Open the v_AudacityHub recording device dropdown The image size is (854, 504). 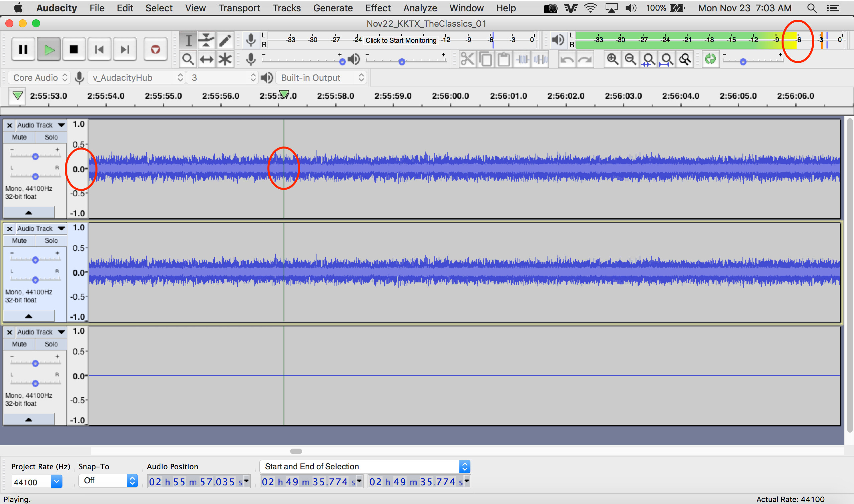[x=137, y=78]
